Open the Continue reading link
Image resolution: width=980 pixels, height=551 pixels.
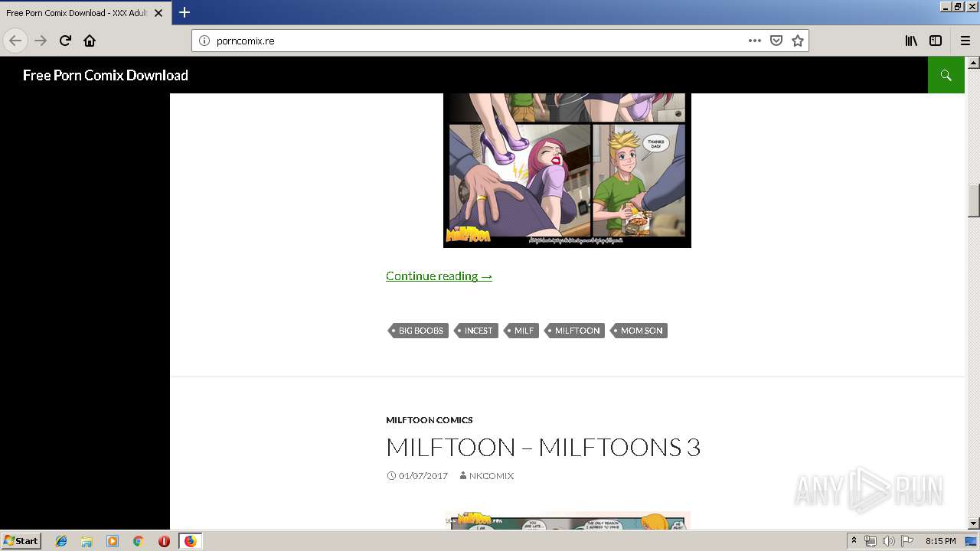pyautogui.click(x=439, y=275)
